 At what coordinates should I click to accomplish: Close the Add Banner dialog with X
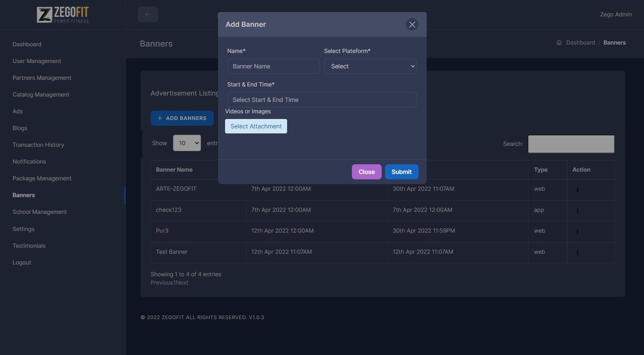tap(412, 24)
